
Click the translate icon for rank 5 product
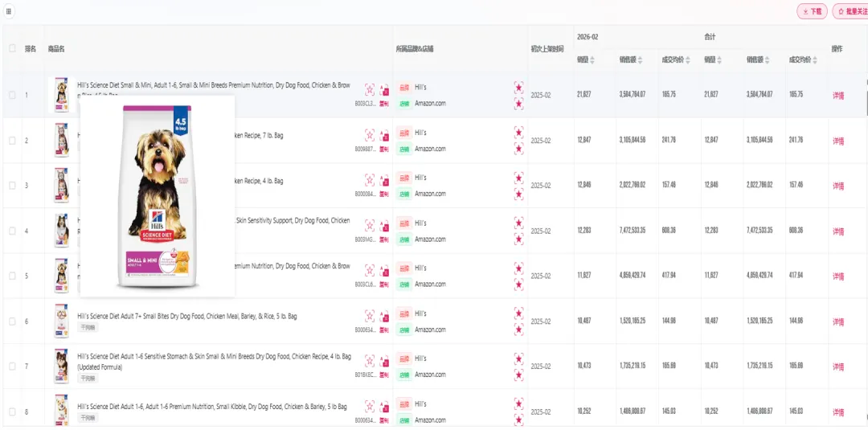point(383,270)
